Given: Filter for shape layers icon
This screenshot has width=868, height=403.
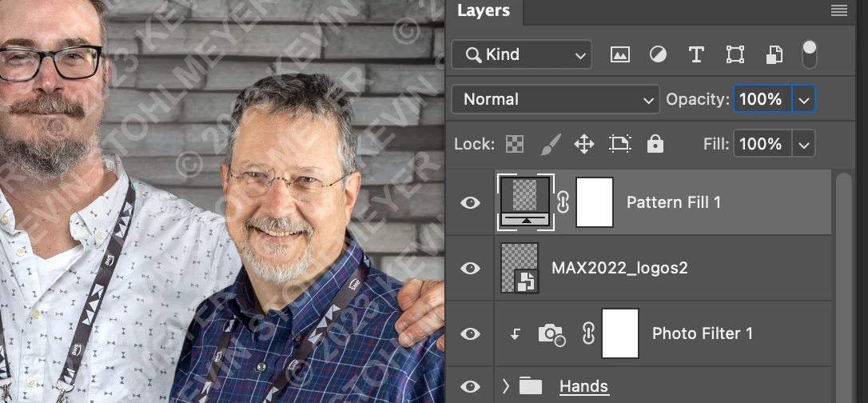Looking at the screenshot, I should click(x=735, y=55).
